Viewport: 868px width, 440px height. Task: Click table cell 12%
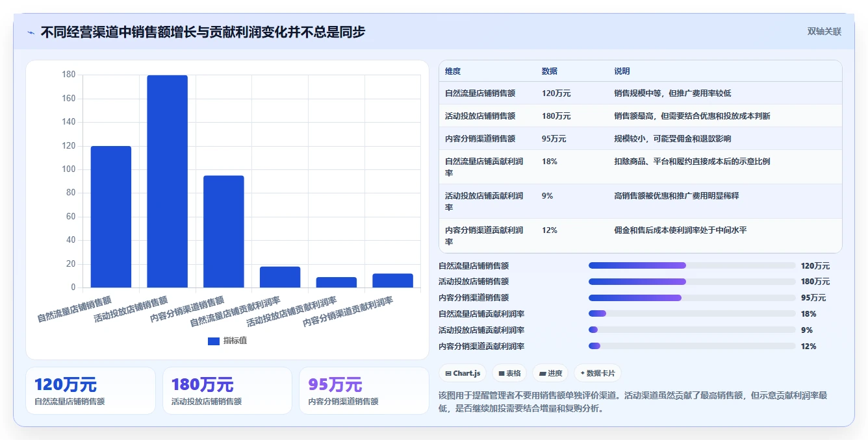coord(550,230)
